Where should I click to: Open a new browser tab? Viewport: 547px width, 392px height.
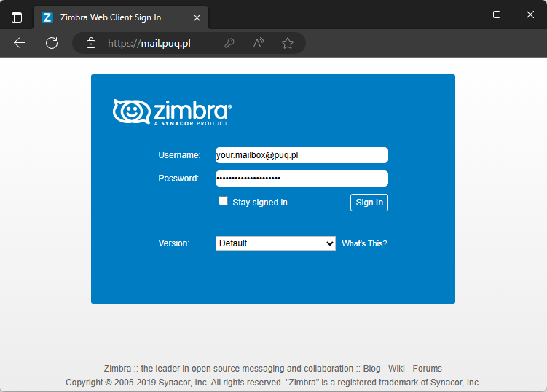[221, 17]
